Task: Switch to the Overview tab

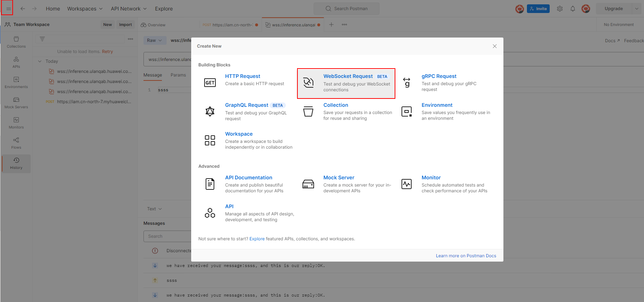Action: click(x=153, y=25)
